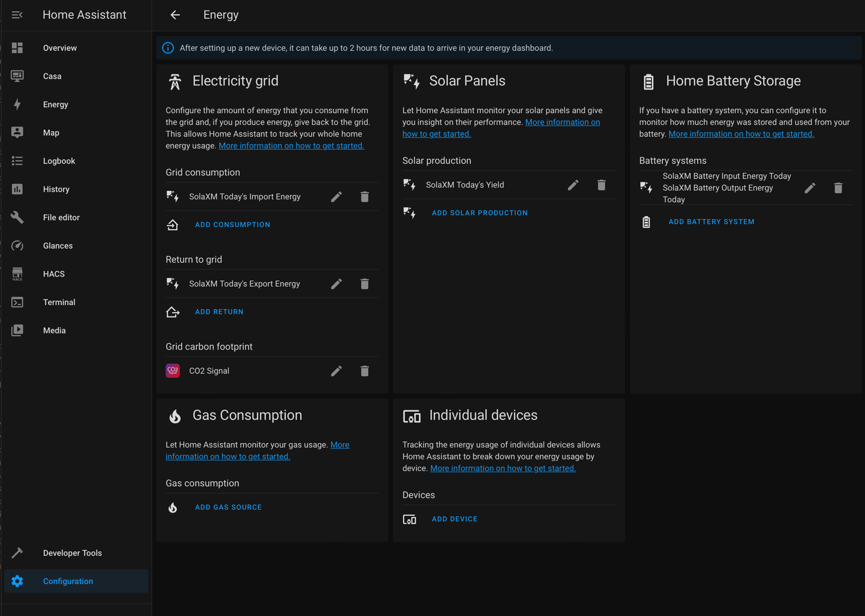Click the CO2 Signal label
The image size is (865, 616).
(x=209, y=371)
